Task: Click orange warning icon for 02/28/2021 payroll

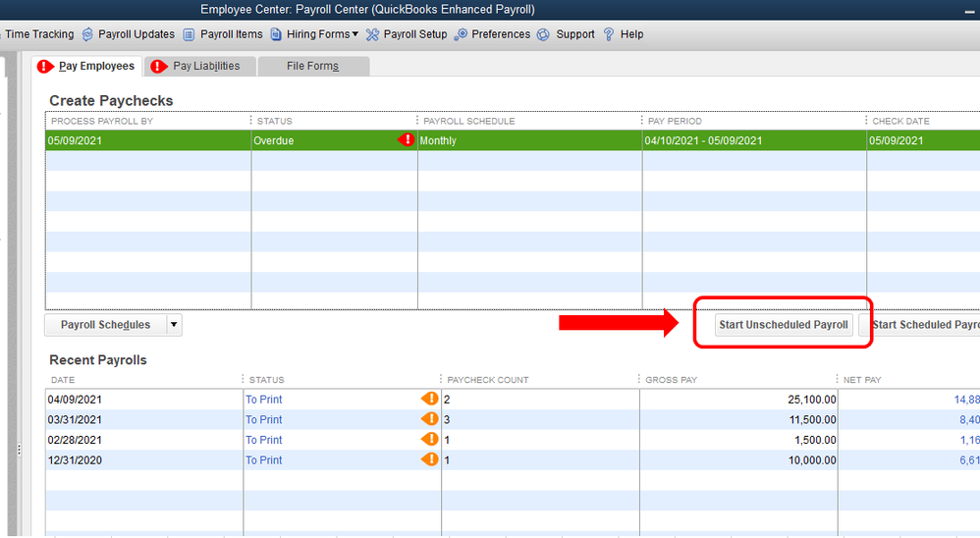Action: point(430,439)
